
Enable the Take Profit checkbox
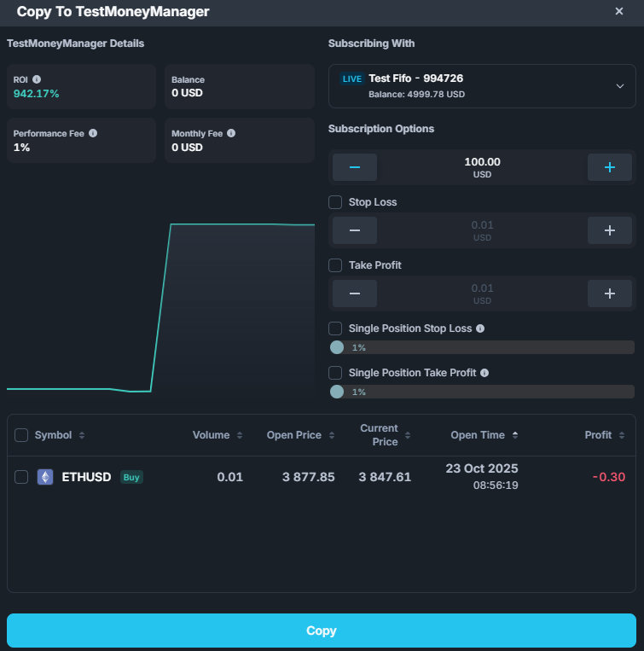[x=336, y=265]
